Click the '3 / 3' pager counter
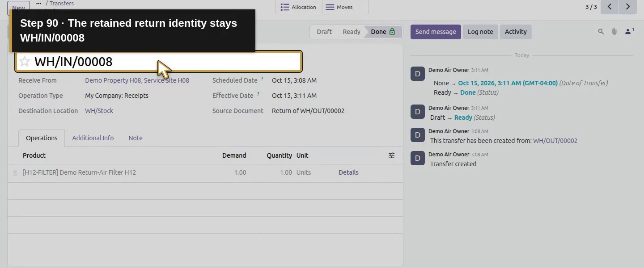This screenshot has width=644, height=268. (591, 7)
